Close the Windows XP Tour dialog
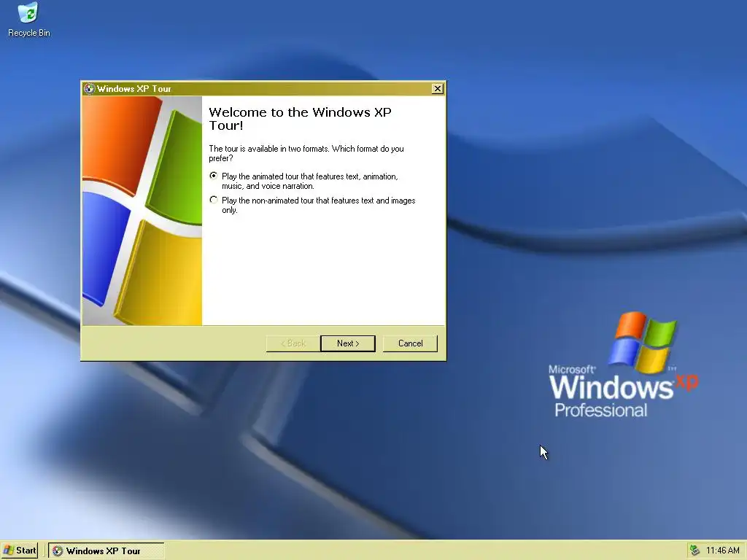The width and height of the screenshot is (747, 560). [438, 88]
